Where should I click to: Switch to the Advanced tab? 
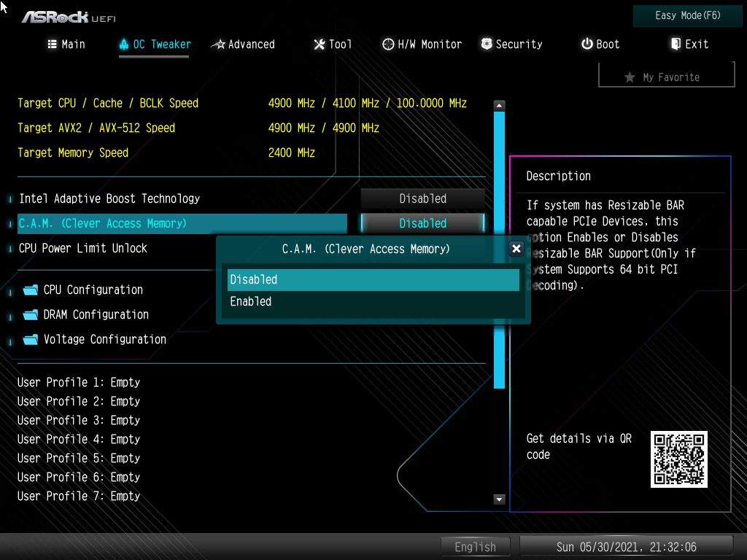point(244,44)
